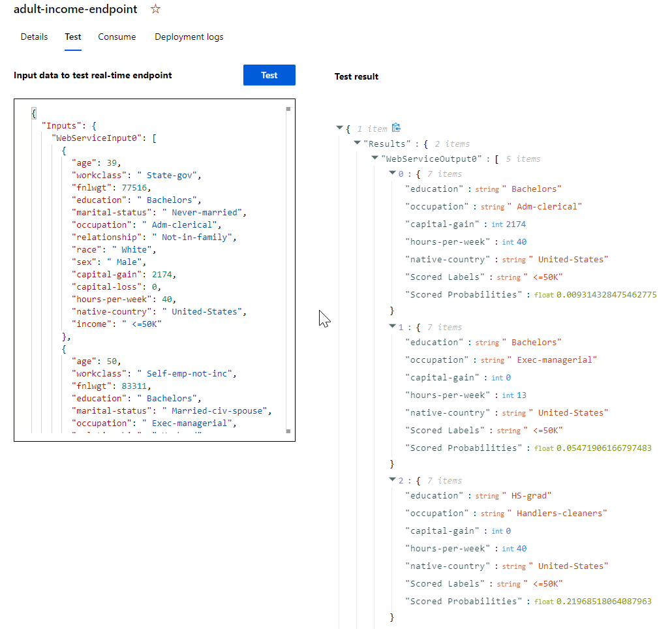
Task: Click the fnlwgt value 83311
Action: pyautogui.click(x=134, y=386)
